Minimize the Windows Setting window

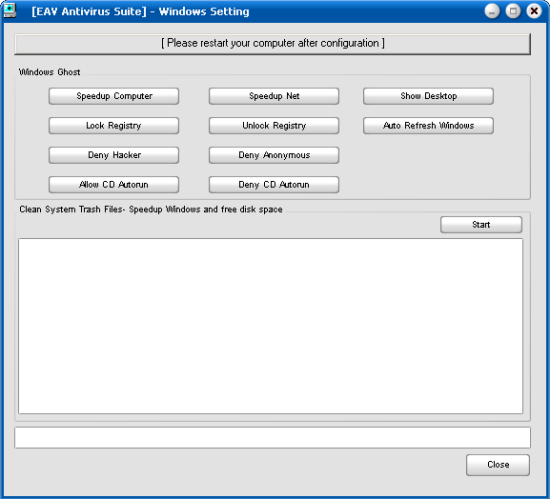point(492,11)
